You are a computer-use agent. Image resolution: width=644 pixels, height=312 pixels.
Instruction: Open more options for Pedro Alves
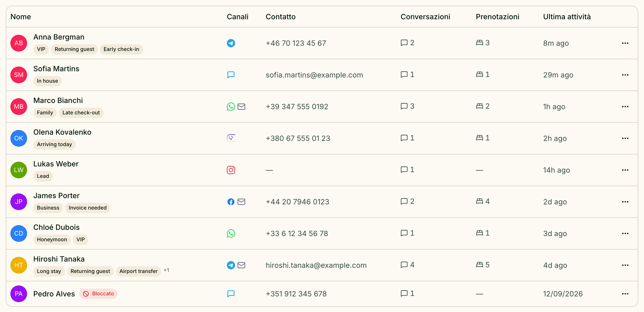[625, 294]
